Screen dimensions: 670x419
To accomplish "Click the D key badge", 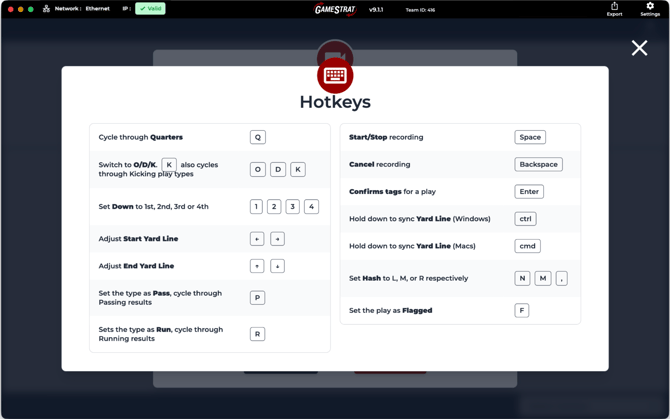I will (x=278, y=170).
